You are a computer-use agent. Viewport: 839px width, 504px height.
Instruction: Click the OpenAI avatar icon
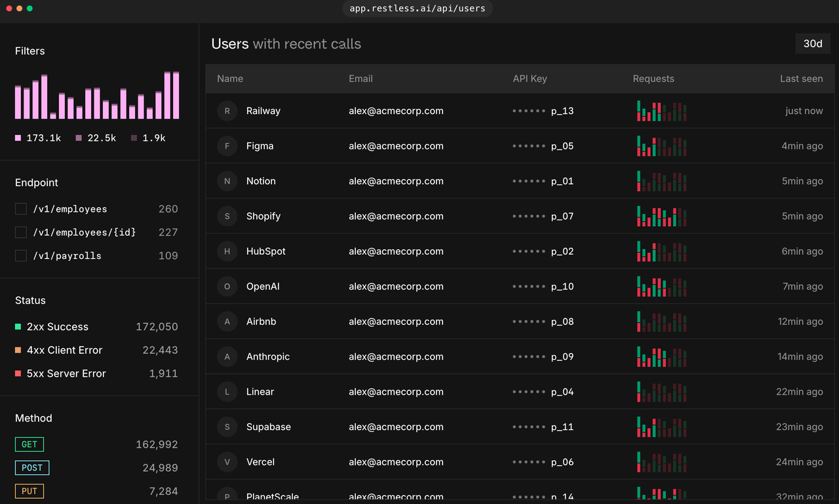pyautogui.click(x=227, y=286)
